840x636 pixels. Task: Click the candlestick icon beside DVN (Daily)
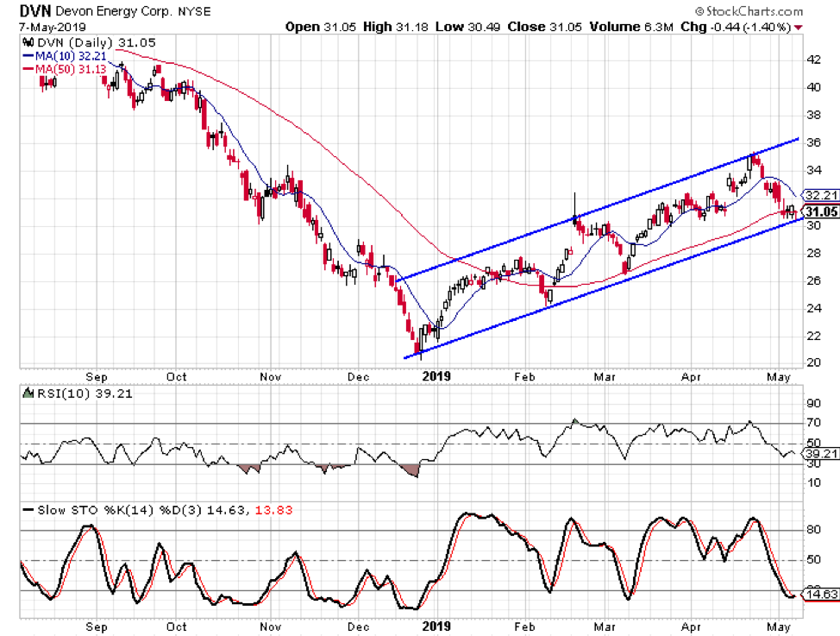point(28,43)
